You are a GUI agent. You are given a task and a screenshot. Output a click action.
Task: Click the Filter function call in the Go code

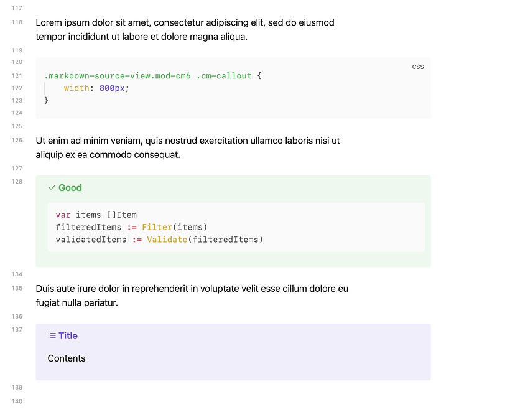pyautogui.click(x=157, y=227)
